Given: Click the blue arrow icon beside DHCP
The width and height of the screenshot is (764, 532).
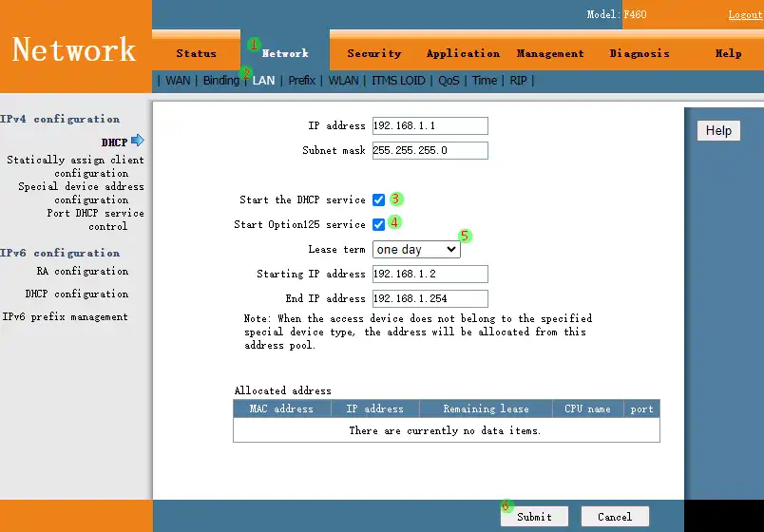Looking at the screenshot, I should (138, 142).
